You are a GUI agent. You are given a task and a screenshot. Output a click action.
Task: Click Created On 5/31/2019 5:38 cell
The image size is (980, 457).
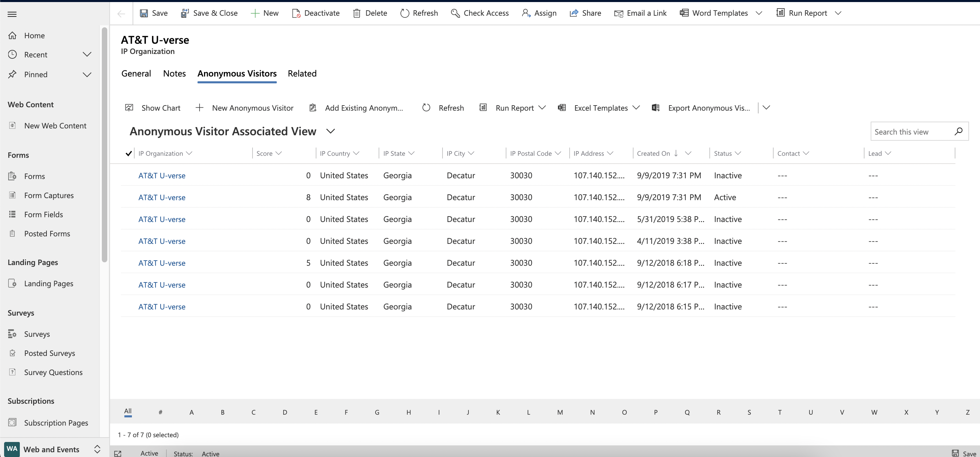[670, 219]
